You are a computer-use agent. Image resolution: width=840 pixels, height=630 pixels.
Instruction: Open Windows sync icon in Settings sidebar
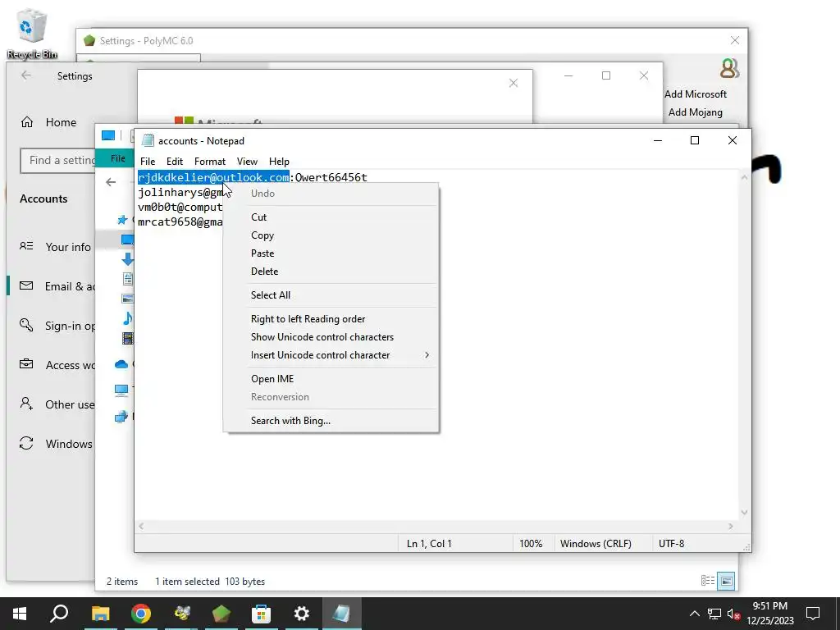(26, 443)
